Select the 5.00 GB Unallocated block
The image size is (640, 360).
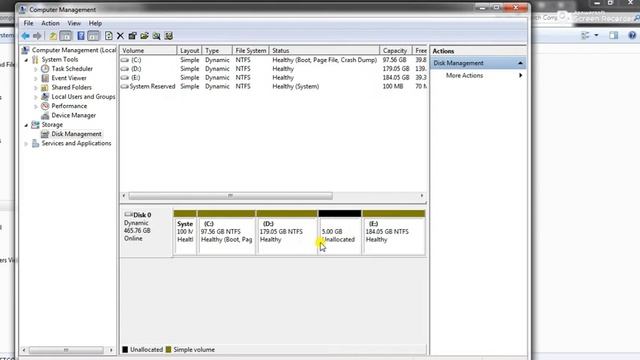(340, 233)
